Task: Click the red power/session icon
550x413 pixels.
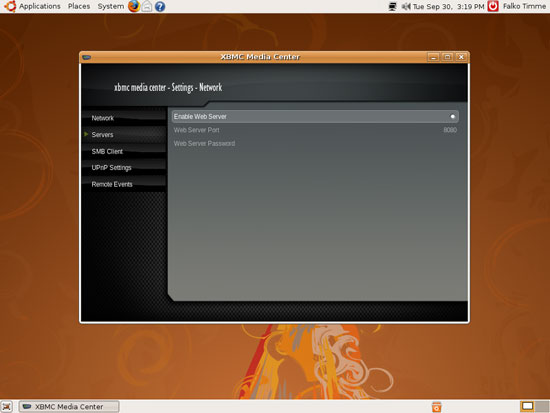Action: (493, 6)
